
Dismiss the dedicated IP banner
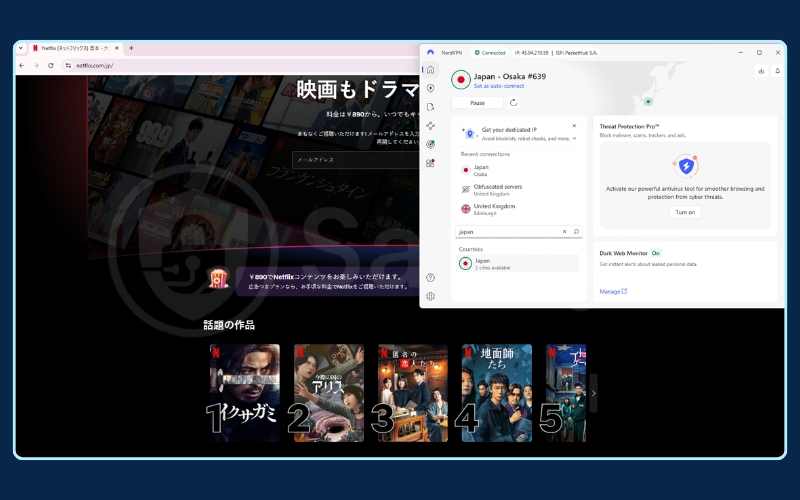coord(574,126)
